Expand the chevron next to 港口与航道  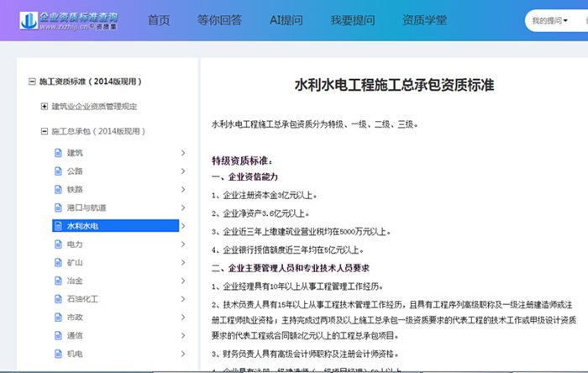click(183, 208)
